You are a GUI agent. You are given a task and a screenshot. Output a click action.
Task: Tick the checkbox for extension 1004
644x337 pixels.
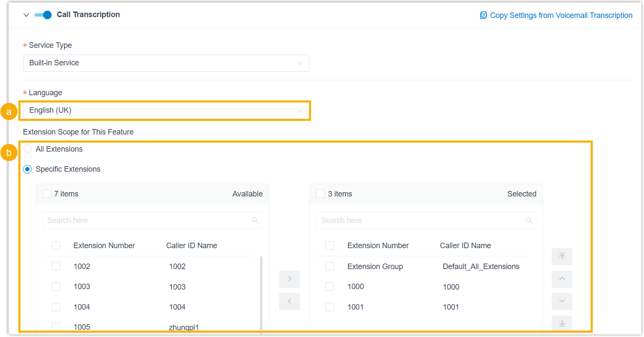point(56,307)
